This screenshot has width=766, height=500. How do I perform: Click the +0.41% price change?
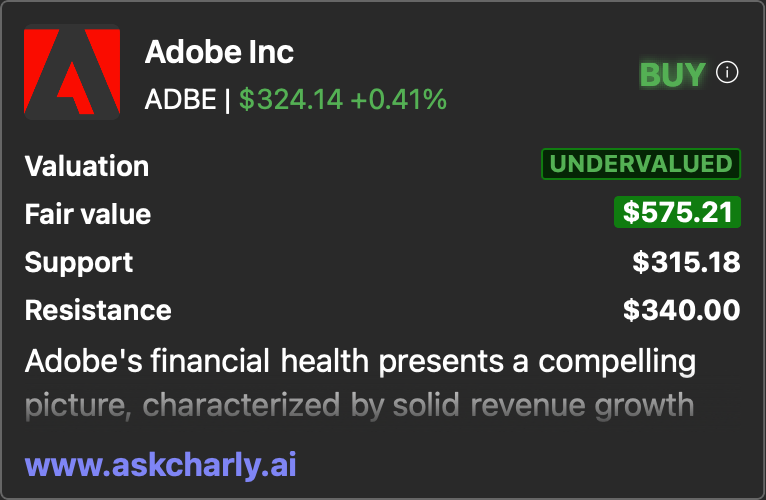(x=398, y=99)
